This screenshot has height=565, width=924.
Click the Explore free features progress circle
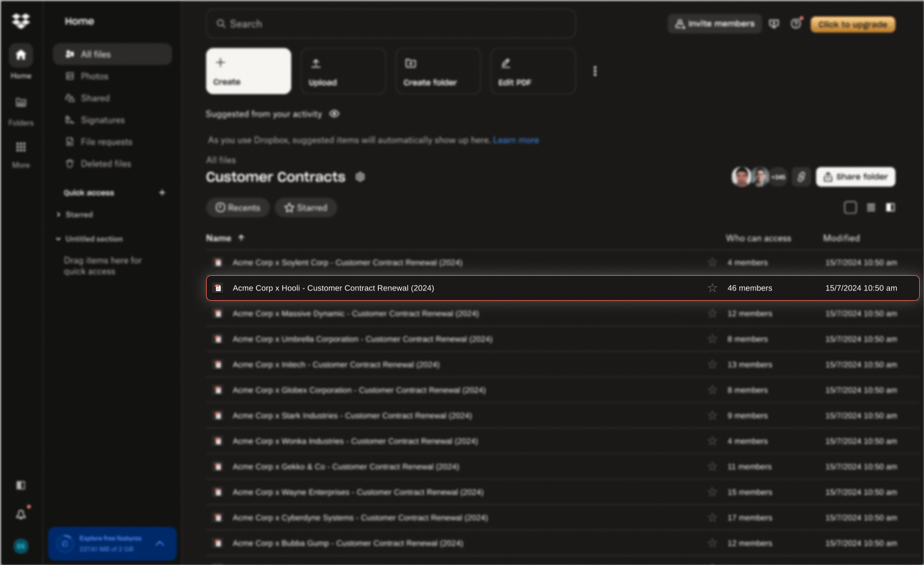[x=65, y=544]
